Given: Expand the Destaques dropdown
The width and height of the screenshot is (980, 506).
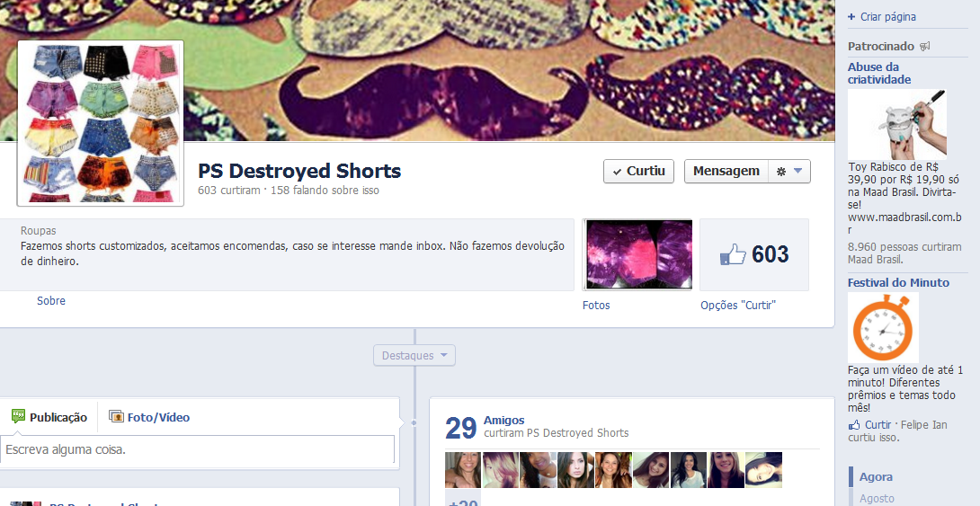Looking at the screenshot, I should point(414,355).
